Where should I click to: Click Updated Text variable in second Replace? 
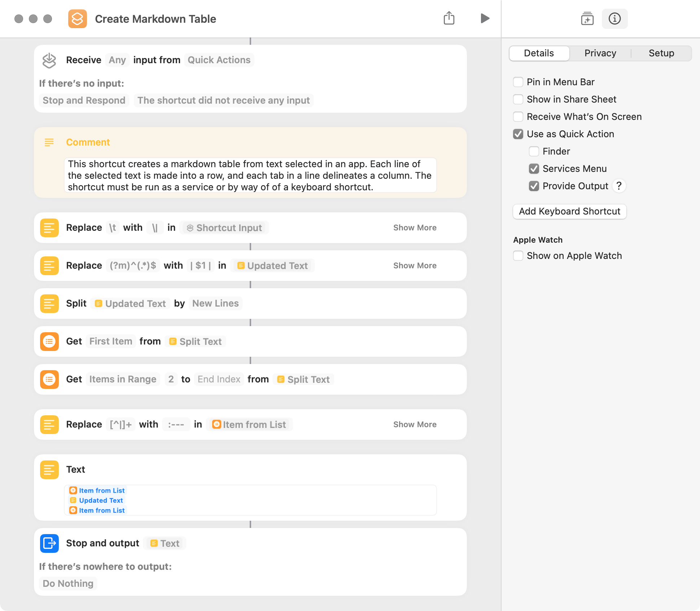coord(272,265)
